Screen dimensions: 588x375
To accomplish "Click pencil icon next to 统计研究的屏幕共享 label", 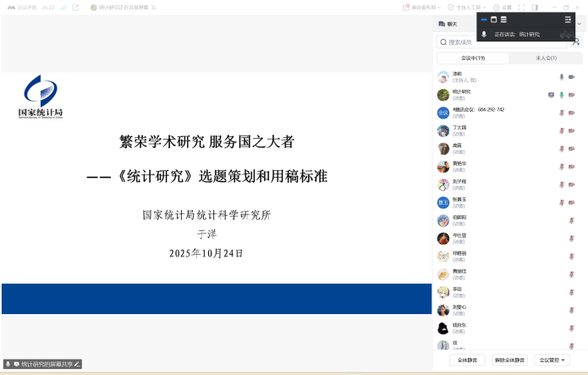I will pos(77,364).
